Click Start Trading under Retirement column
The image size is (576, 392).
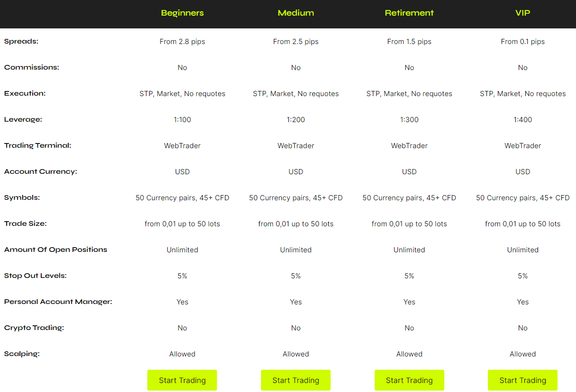click(409, 380)
